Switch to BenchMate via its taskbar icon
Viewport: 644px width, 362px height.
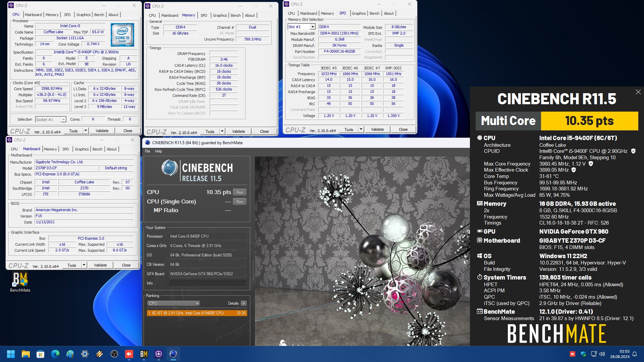[144, 354]
